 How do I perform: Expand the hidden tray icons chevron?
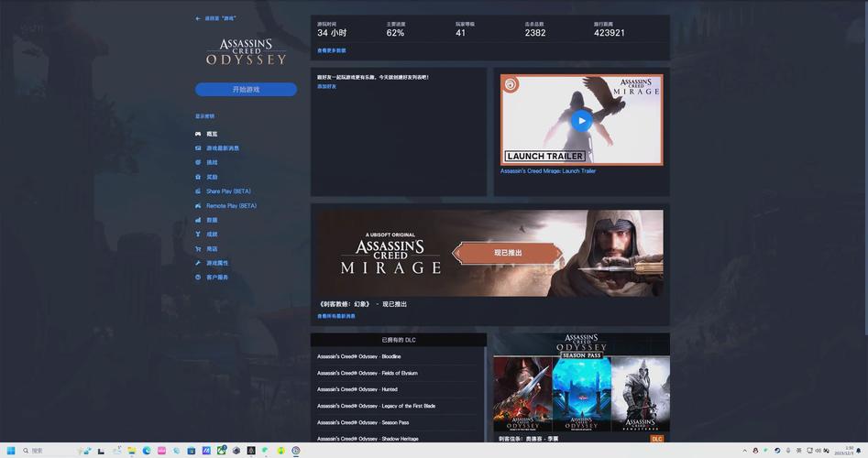(744, 451)
